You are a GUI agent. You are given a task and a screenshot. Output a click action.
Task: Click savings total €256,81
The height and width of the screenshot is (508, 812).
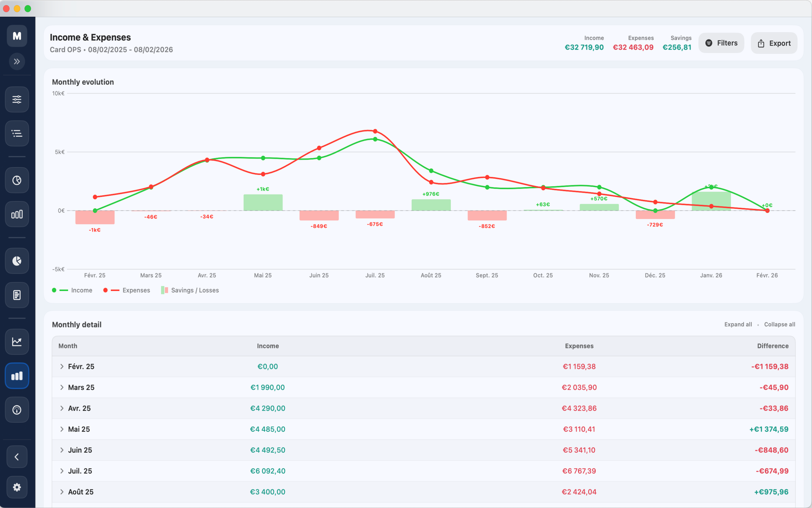click(x=677, y=47)
